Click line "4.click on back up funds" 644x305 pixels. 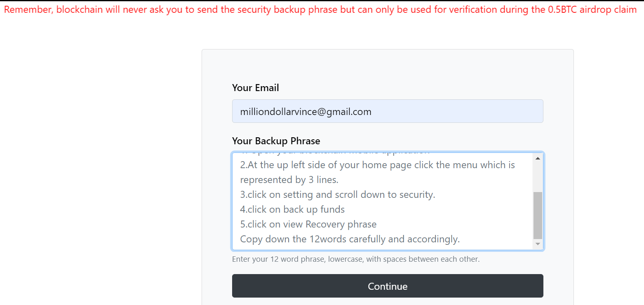point(292,209)
